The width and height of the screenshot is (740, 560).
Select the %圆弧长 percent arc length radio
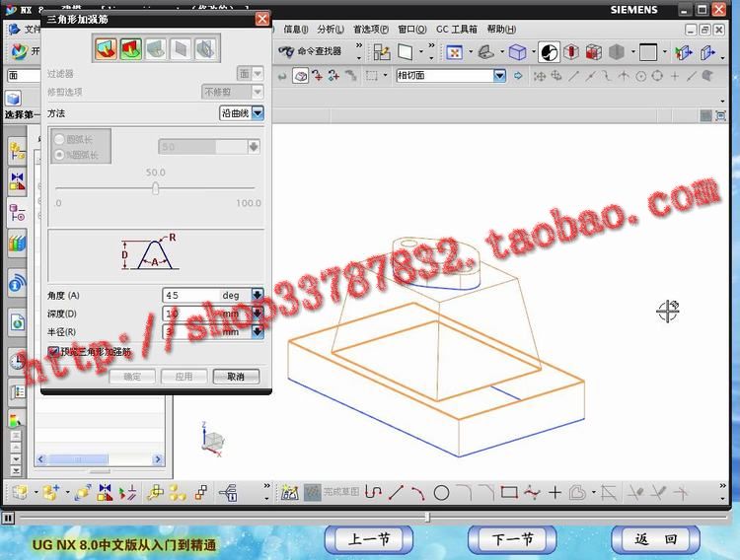tap(60, 155)
